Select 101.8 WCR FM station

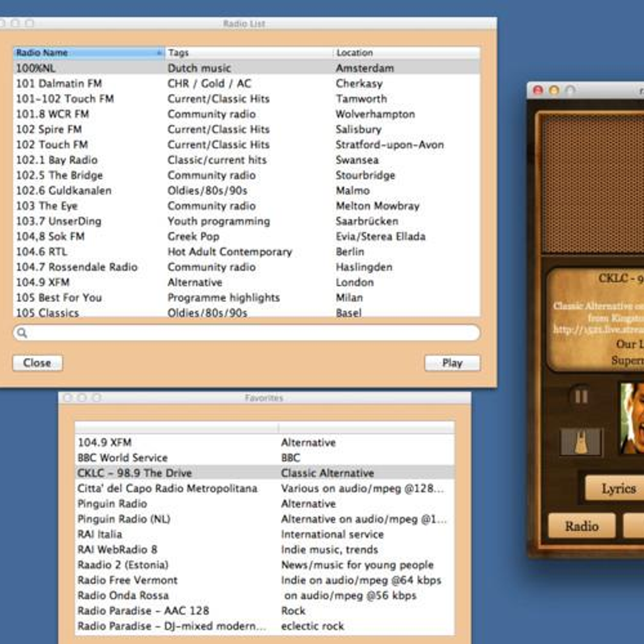point(246,114)
